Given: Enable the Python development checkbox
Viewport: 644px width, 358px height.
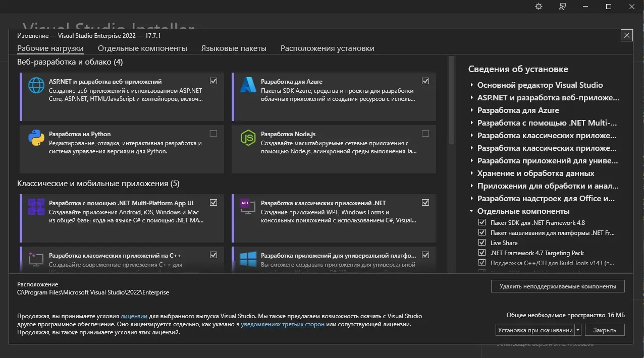Looking at the screenshot, I should pos(213,133).
